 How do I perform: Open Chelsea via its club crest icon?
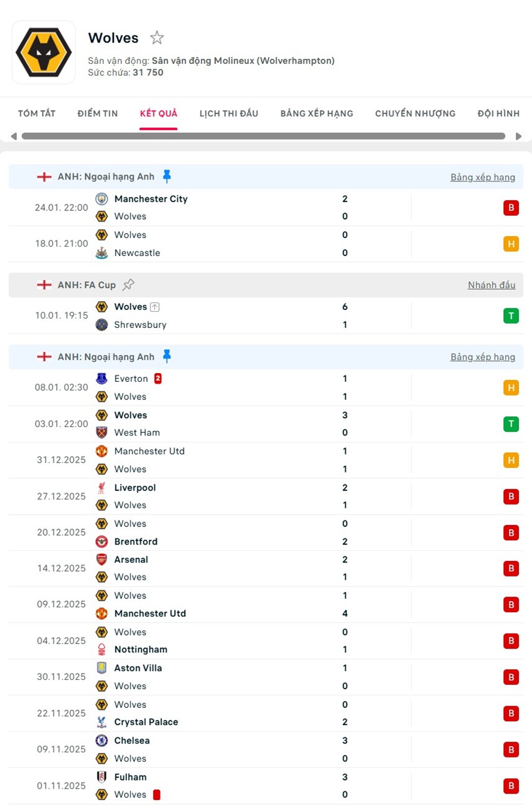(x=102, y=741)
